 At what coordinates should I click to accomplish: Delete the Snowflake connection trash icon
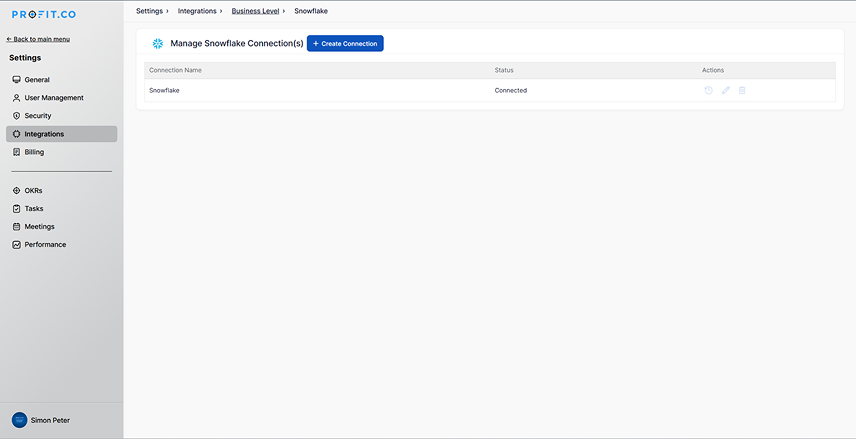pyautogui.click(x=742, y=91)
